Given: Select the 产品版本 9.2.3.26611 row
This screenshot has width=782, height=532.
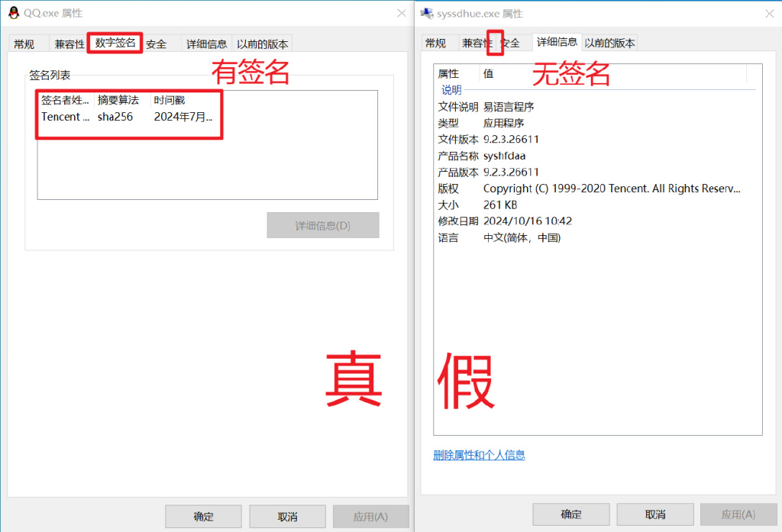Looking at the screenshot, I should pyautogui.click(x=597, y=172).
